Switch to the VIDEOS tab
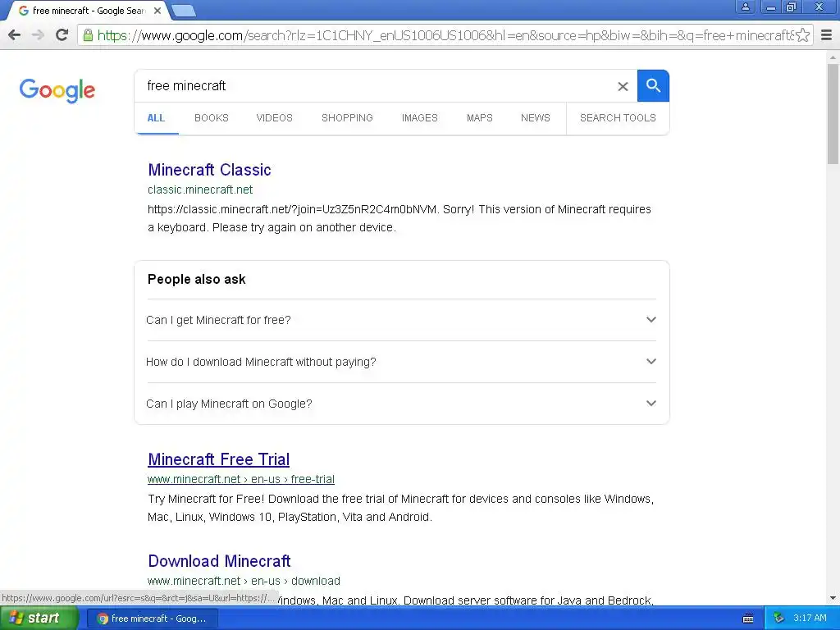 274,118
